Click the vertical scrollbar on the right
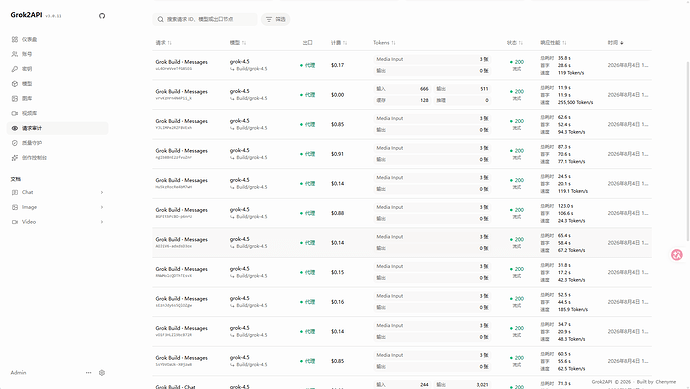690x389 pixels. click(687, 150)
